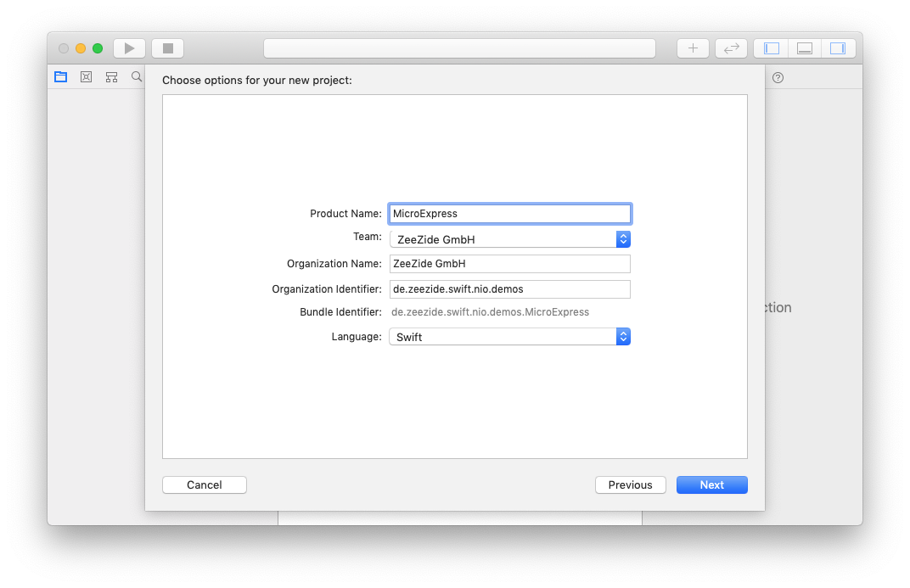The height and width of the screenshot is (588, 910).
Task: Open the Language dropdown showing Swift
Action: tap(510, 336)
